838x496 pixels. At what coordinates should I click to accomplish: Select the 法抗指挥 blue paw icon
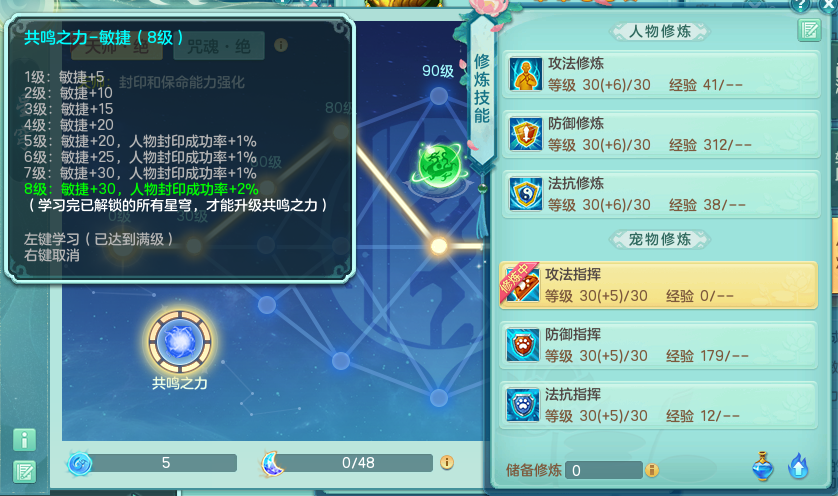pos(523,405)
